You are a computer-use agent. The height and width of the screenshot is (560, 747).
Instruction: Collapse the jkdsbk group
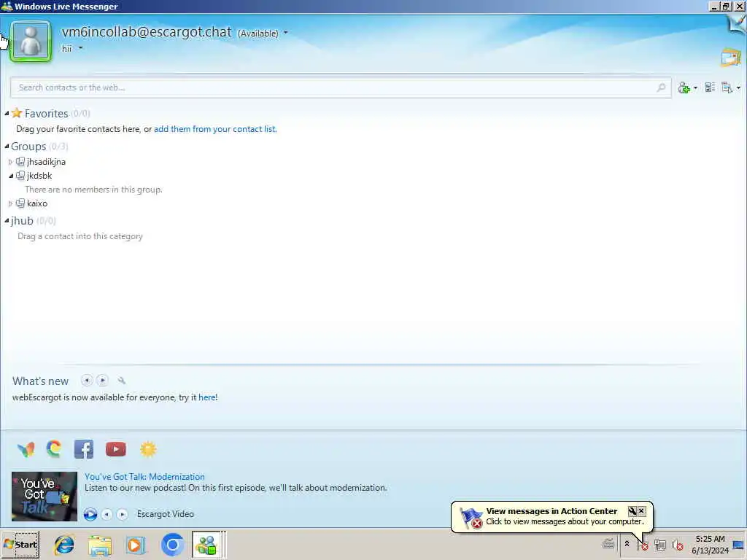coord(11,176)
